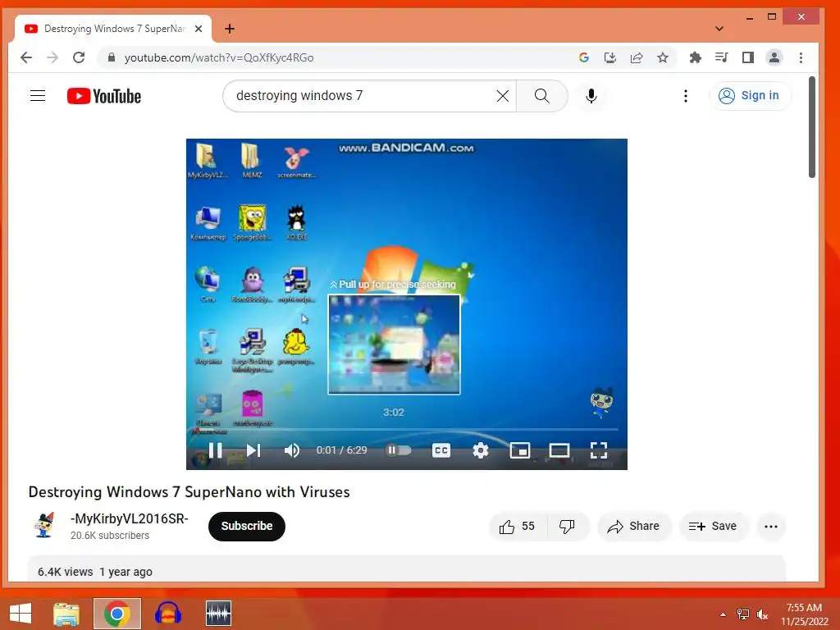This screenshot has width=840, height=630.
Task: Open Chrome three-dot menu
Action: [x=801, y=57]
